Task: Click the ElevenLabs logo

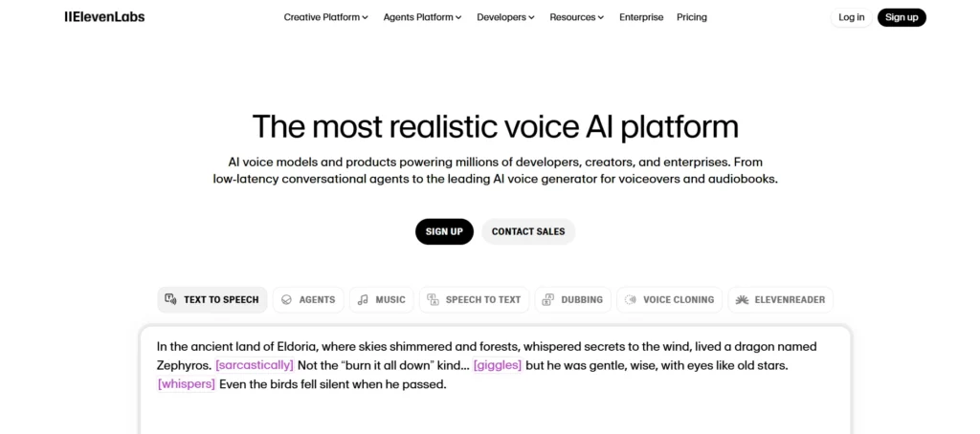Action: (x=104, y=16)
